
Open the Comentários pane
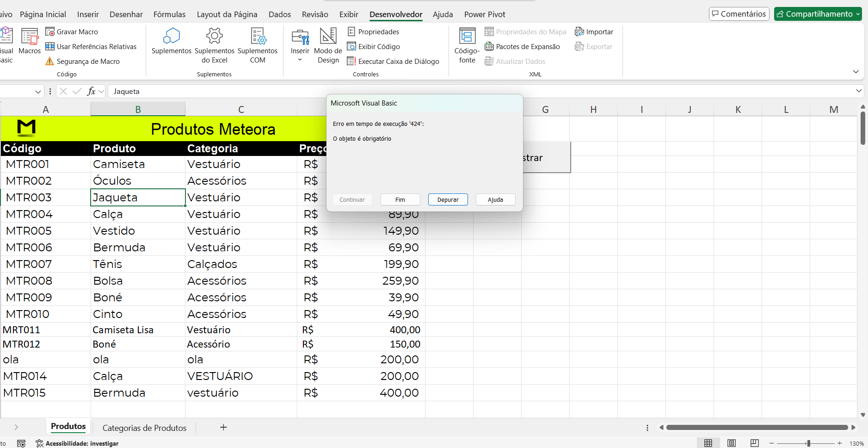coord(739,14)
